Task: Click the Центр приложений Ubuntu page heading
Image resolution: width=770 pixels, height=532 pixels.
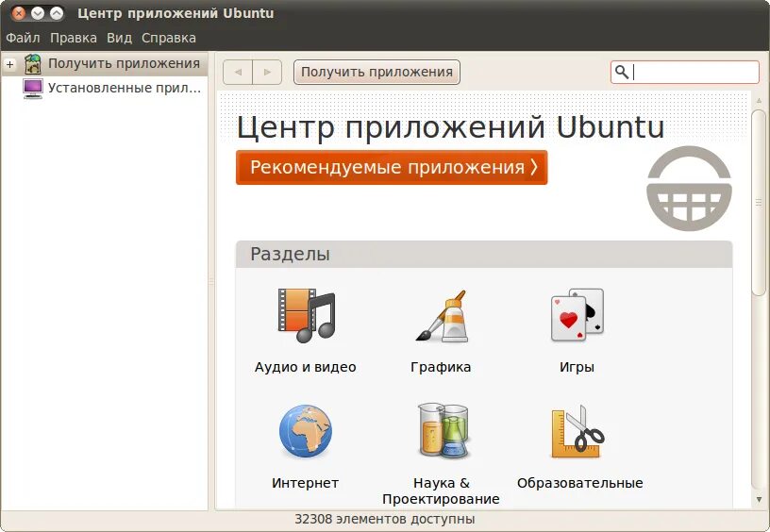Action: [450, 126]
